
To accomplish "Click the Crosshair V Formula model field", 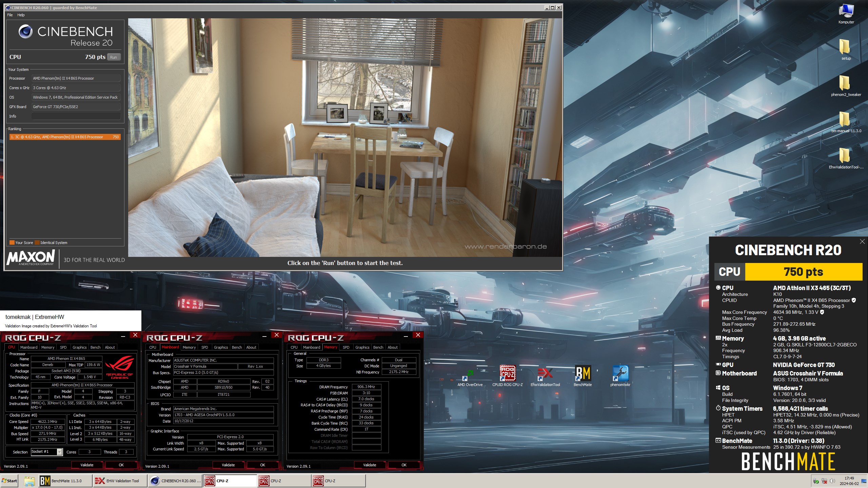I will [x=205, y=366].
